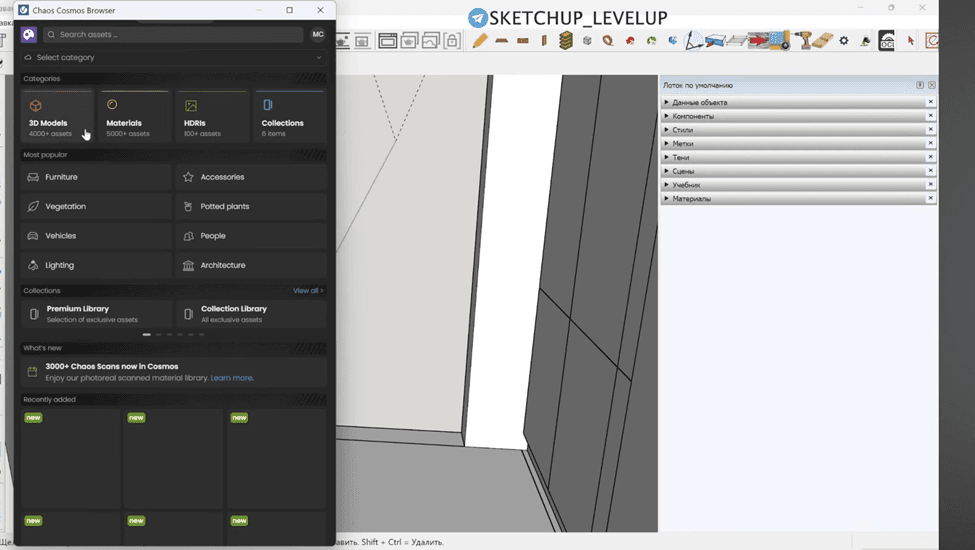Click the blue box with pencil icon
Image resolution: width=975 pixels, height=550 pixels.
(715, 41)
